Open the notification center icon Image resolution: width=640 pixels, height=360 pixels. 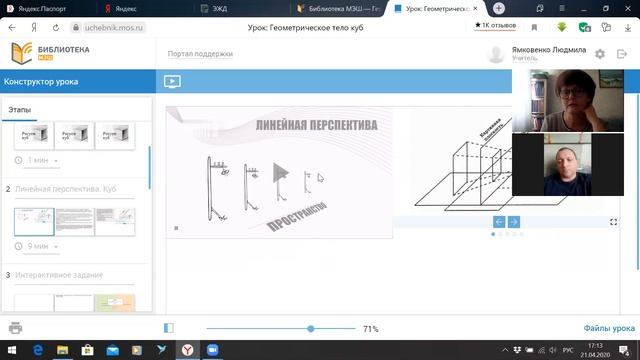coord(624,350)
